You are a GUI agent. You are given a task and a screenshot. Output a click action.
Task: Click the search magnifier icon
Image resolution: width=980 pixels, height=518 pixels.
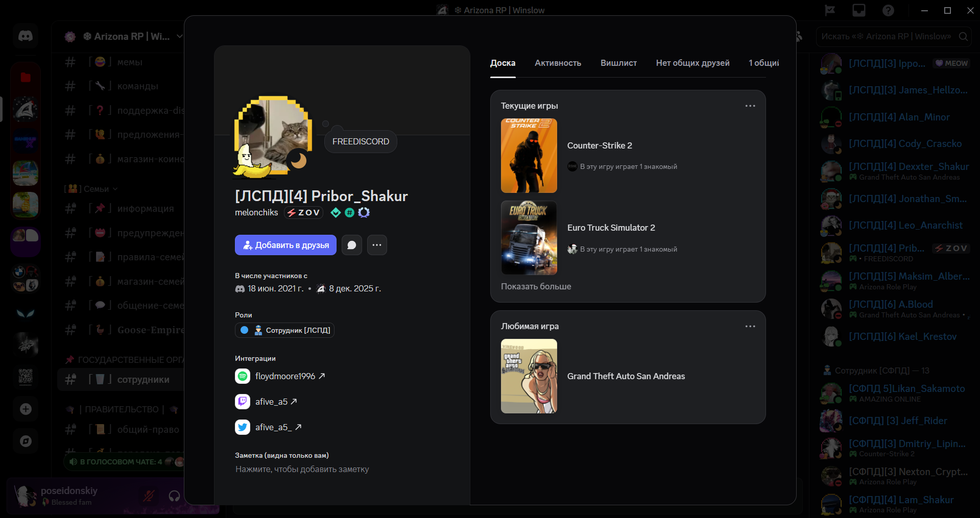[963, 36]
